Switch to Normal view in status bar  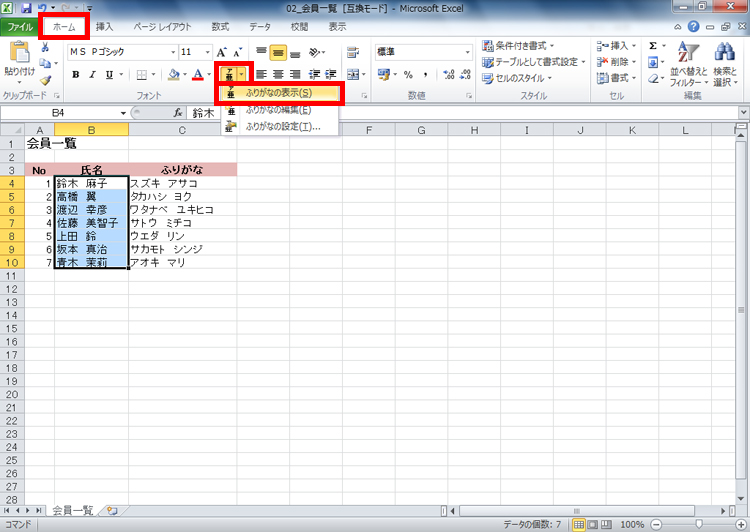[x=579, y=525]
